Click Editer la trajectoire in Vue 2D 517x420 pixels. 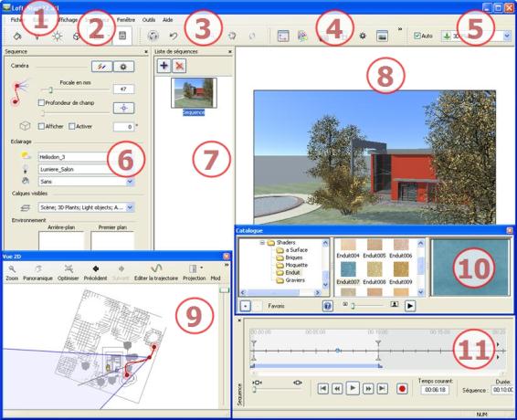(x=156, y=273)
